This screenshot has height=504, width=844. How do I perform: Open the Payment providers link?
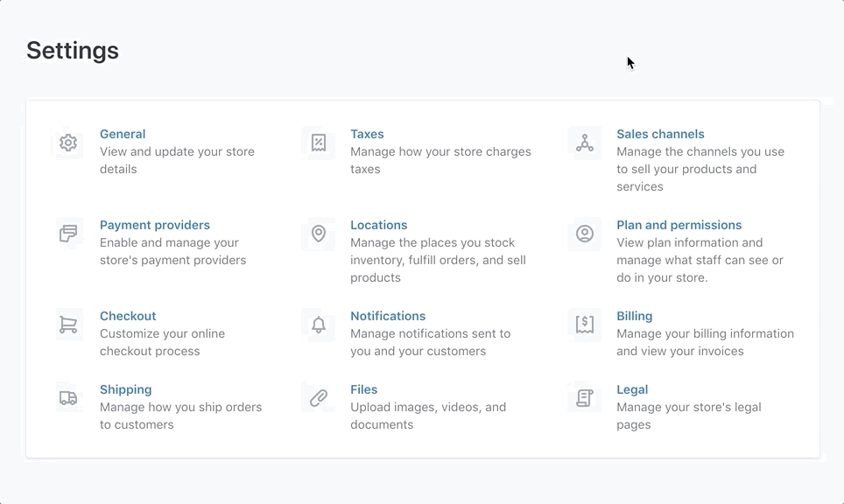[155, 225]
